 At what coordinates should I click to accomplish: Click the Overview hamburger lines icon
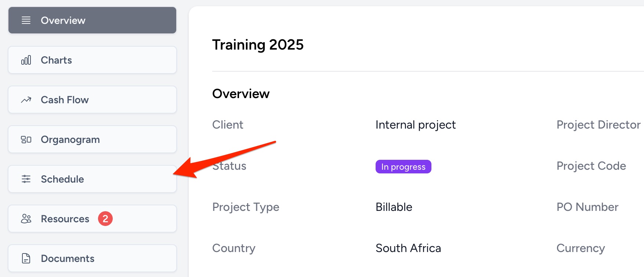[26, 20]
